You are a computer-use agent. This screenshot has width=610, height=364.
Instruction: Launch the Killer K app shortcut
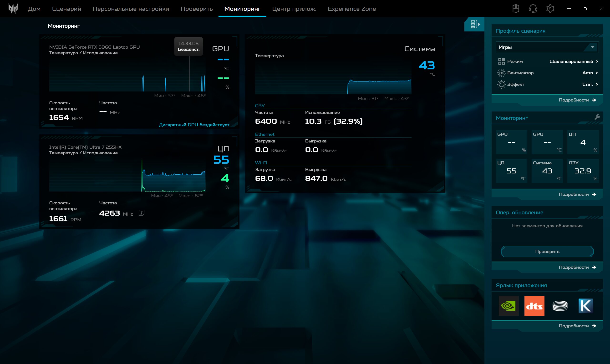coord(586,306)
